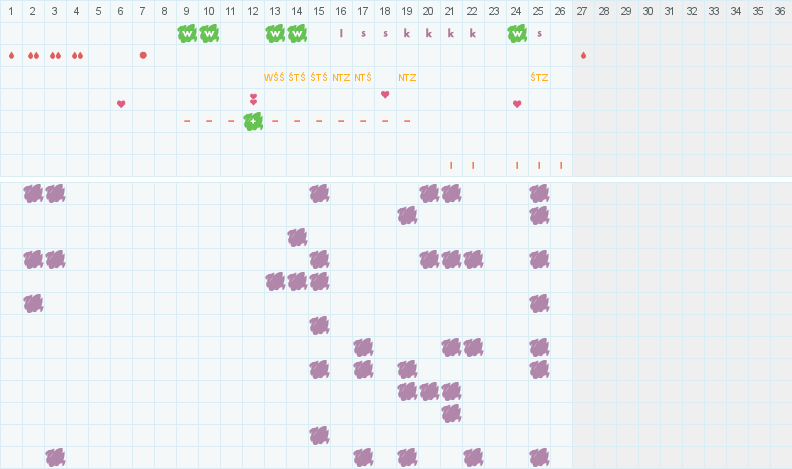Select the heart icon on day 24
Image resolution: width=792 pixels, height=469 pixels.
pyautogui.click(x=517, y=103)
